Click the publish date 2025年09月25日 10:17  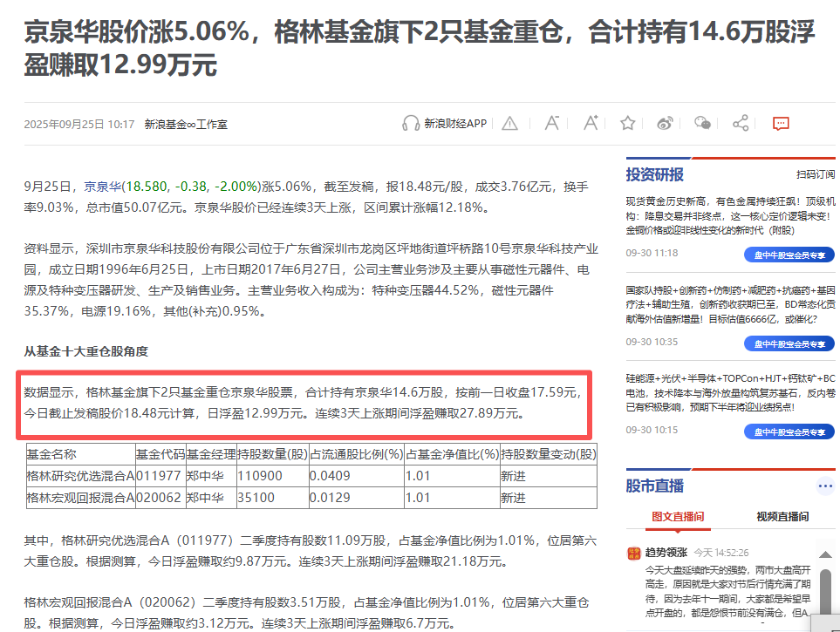click(x=79, y=125)
